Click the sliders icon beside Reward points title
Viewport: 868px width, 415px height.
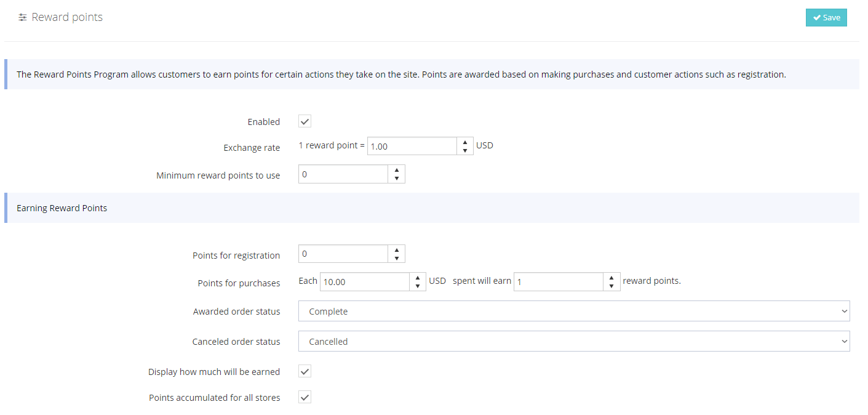click(23, 18)
